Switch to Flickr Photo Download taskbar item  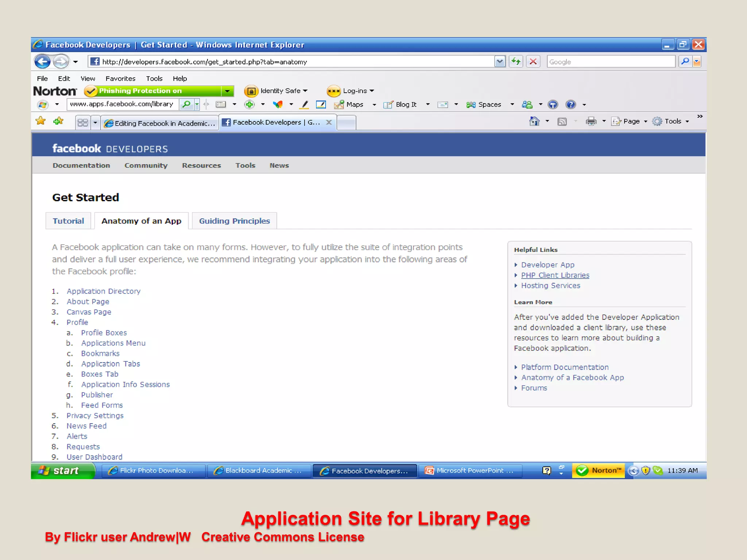click(x=153, y=471)
